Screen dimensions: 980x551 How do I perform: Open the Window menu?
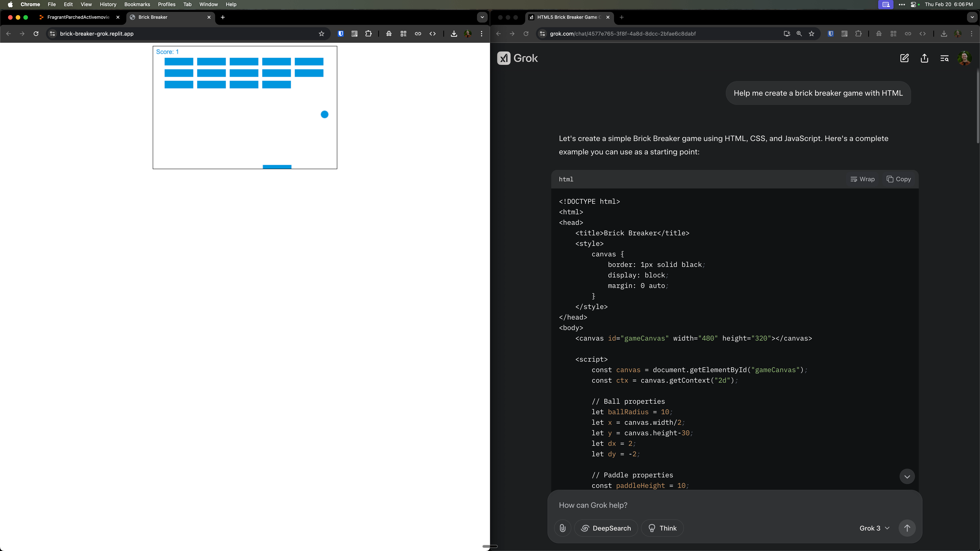[x=208, y=4]
